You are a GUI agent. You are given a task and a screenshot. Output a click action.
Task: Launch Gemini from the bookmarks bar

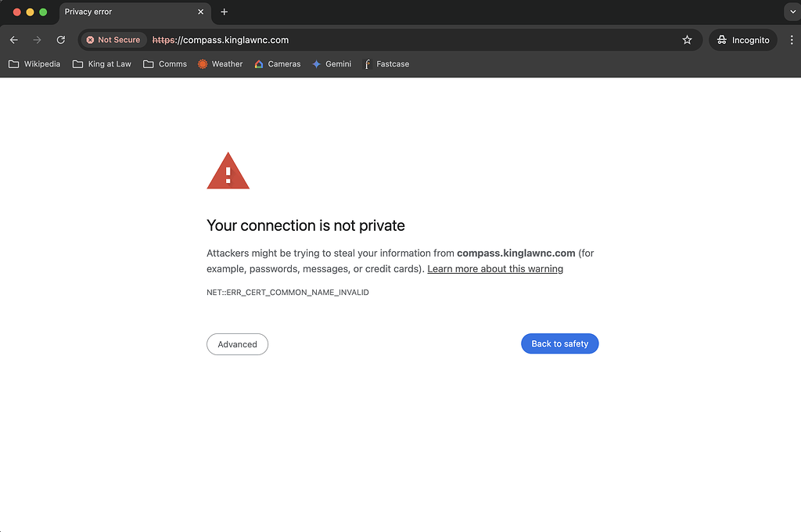[x=332, y=64]
